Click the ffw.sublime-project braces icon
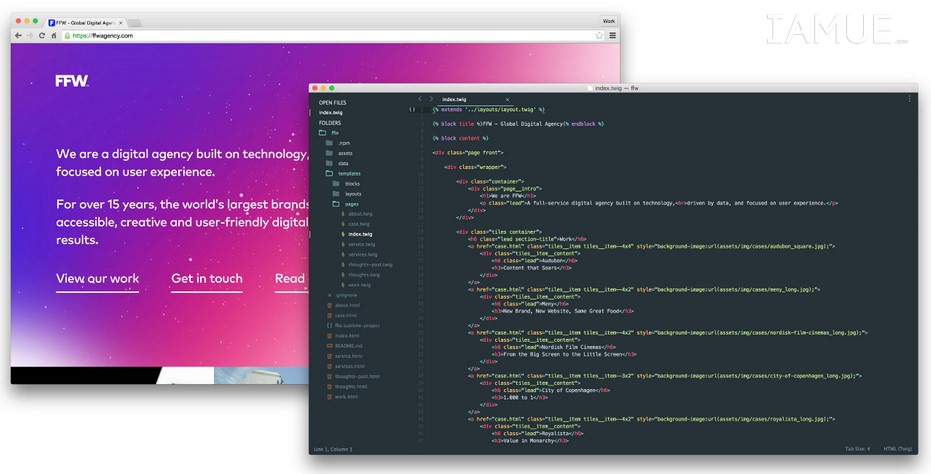Screen dimensions: 931x474 pos(330,326)
